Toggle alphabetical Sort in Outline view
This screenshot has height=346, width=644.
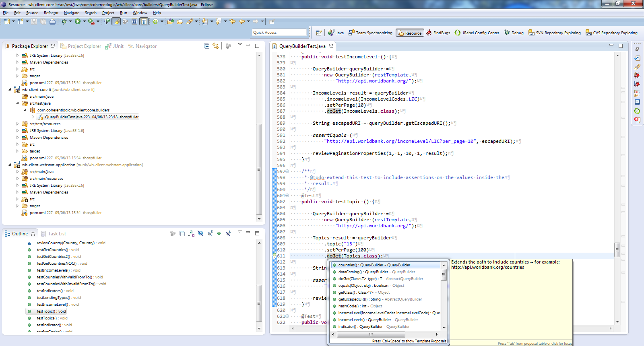191,234
